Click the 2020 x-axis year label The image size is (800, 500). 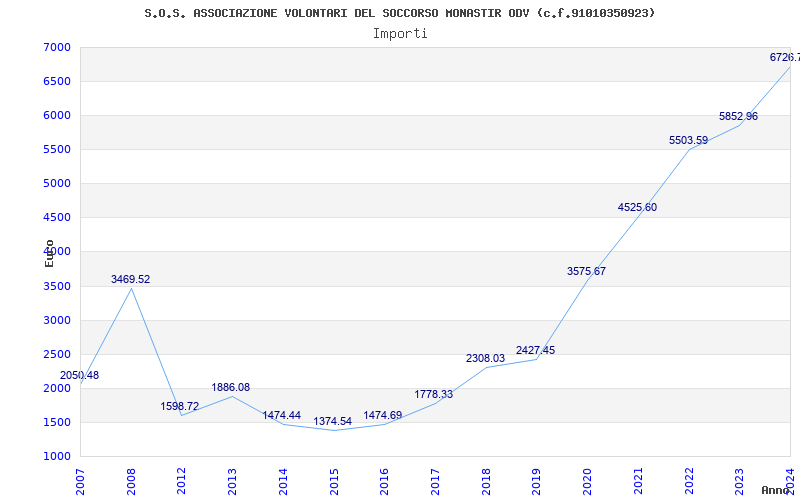coord(587,481)
